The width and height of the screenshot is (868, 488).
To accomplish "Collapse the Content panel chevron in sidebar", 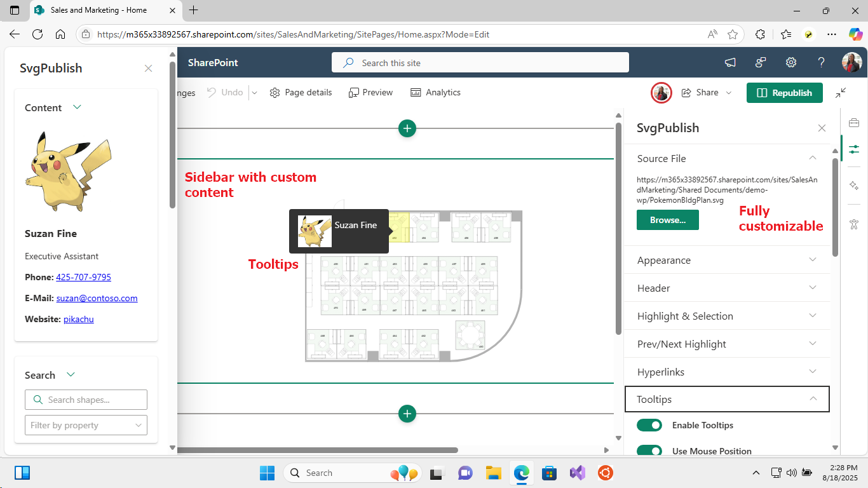I will click(77, 107).
